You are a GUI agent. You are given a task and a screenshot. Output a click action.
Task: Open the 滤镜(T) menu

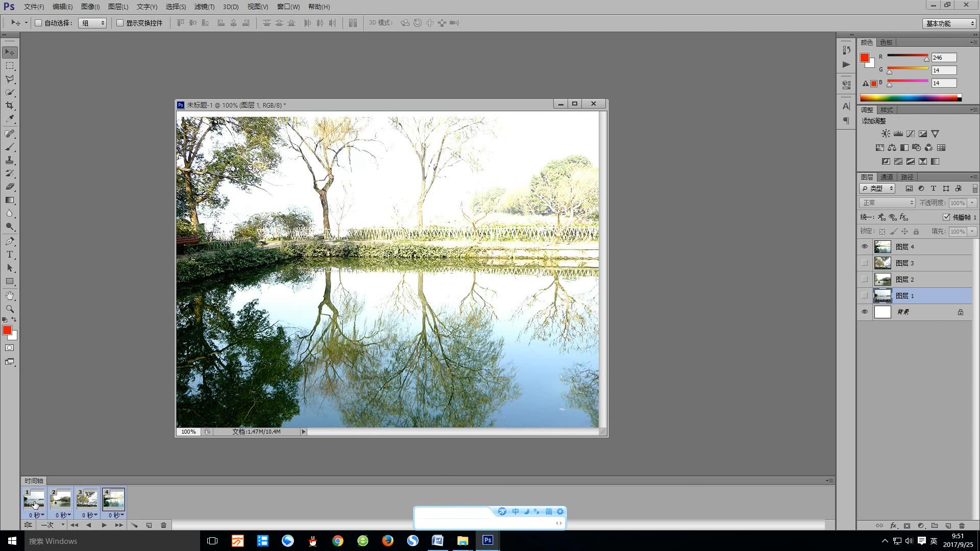204,7
